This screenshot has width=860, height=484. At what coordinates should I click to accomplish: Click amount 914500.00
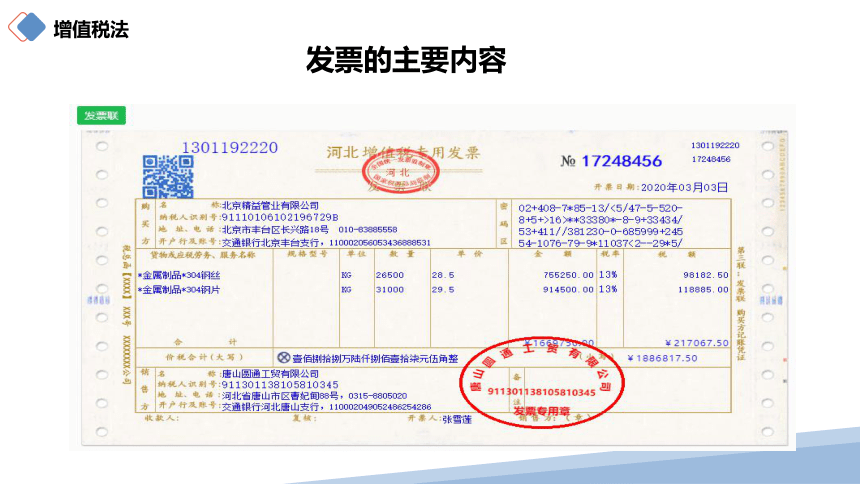click(568, 290)
